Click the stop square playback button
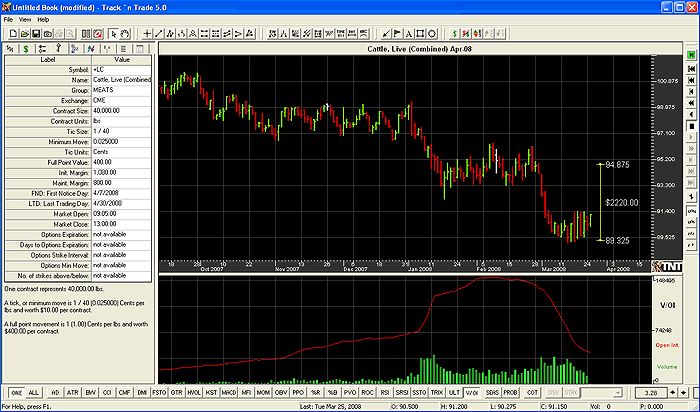700x412 pixels. coord(692,126)
